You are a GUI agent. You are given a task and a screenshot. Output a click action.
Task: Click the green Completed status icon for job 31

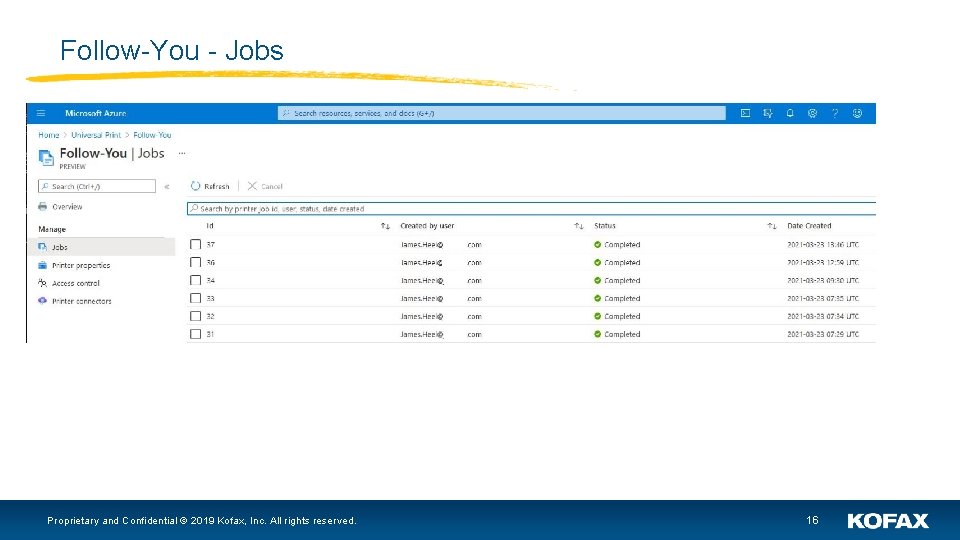[x=598, y=334]
